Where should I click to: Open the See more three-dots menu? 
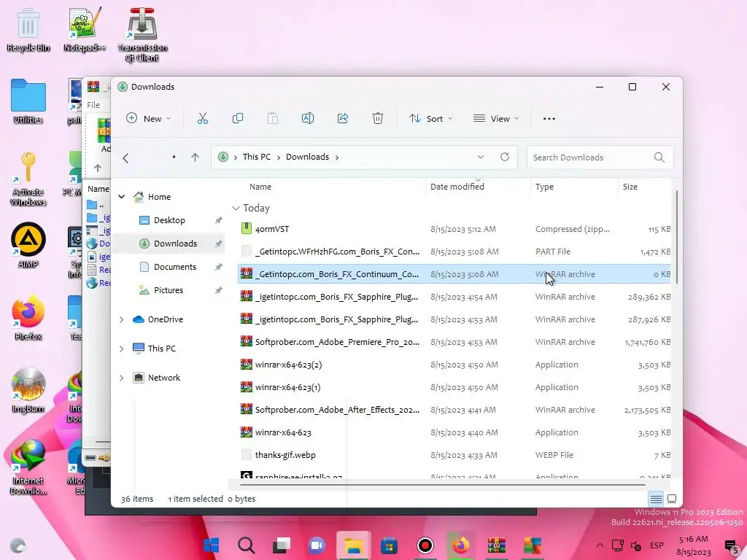click(x=549, y=119)
